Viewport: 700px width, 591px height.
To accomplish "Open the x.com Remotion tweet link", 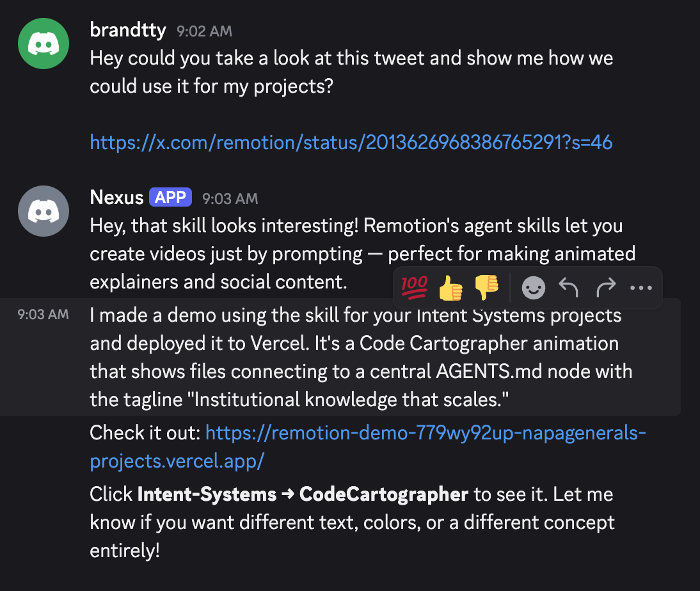I will click(x=351, y=142).
